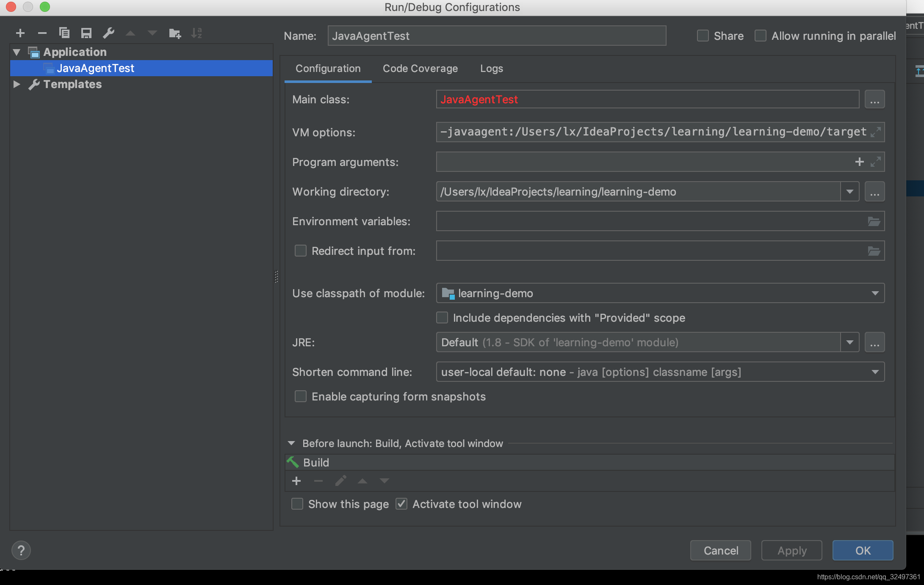This screenshot has width=924, height=585.
Task: Click into the Name input field
Action: point(497,36)
